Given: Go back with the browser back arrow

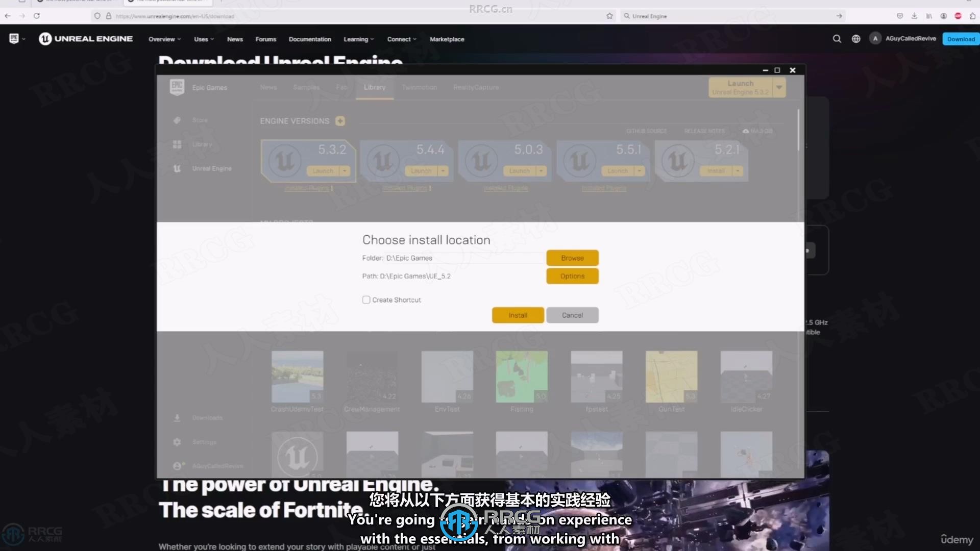Looking at the screenshot, I should tap(8, 16).
